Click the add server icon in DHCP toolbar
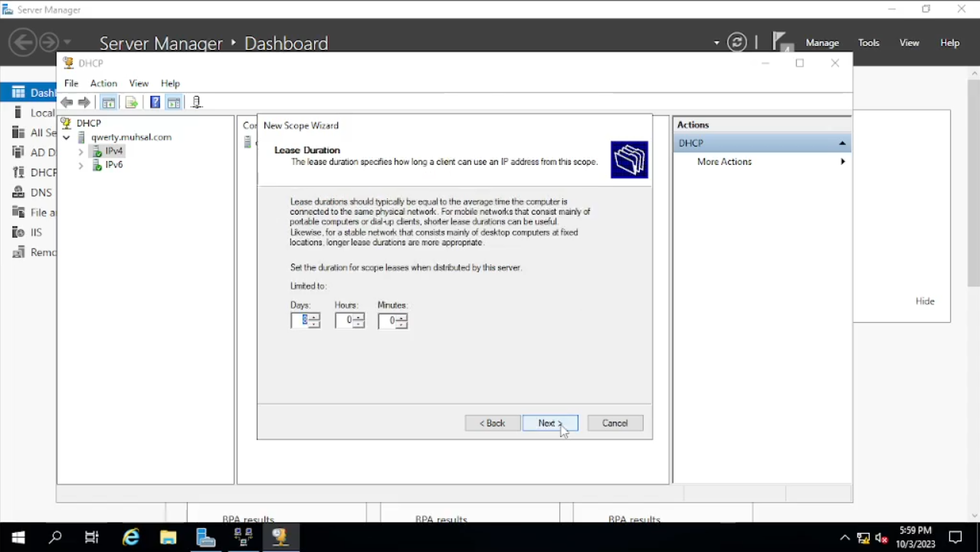 click(x=196, y=103)
